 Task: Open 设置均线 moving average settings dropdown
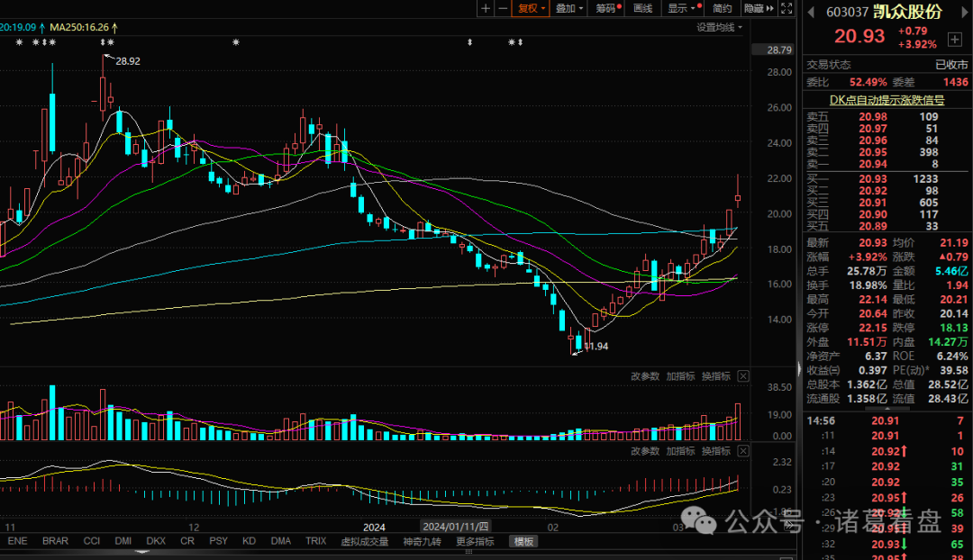[x=719, y=27]
